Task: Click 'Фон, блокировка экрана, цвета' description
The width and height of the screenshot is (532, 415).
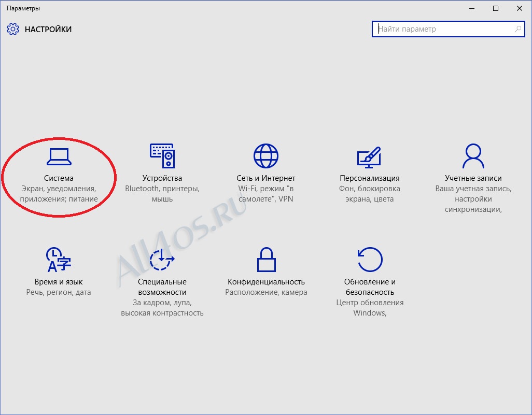Action: 370,194
